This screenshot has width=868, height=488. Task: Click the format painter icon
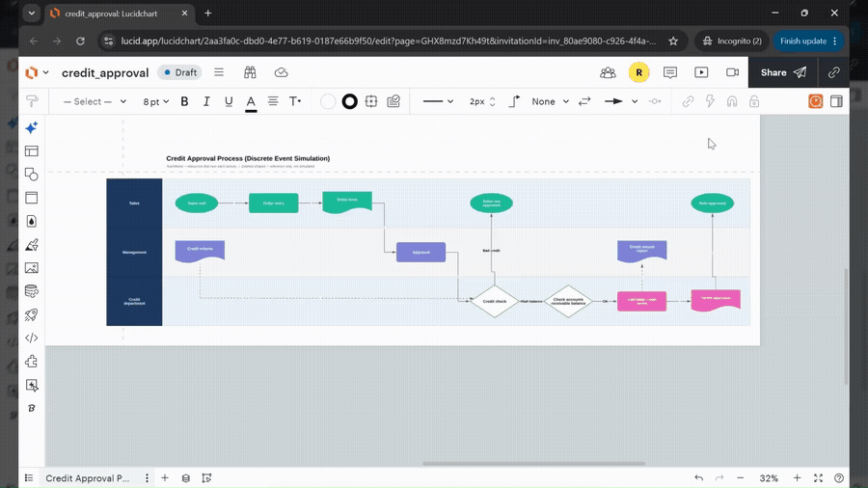point(32,101)
